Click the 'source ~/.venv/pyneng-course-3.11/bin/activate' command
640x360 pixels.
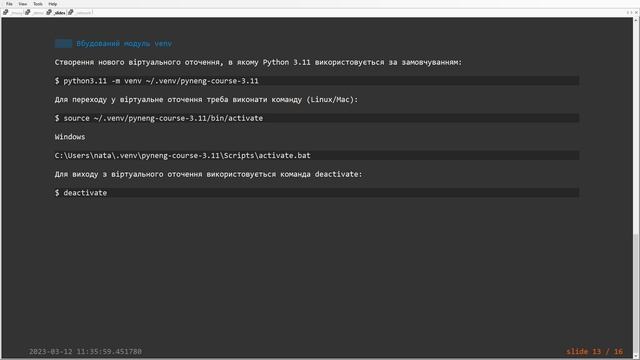[x=317, y=118]
